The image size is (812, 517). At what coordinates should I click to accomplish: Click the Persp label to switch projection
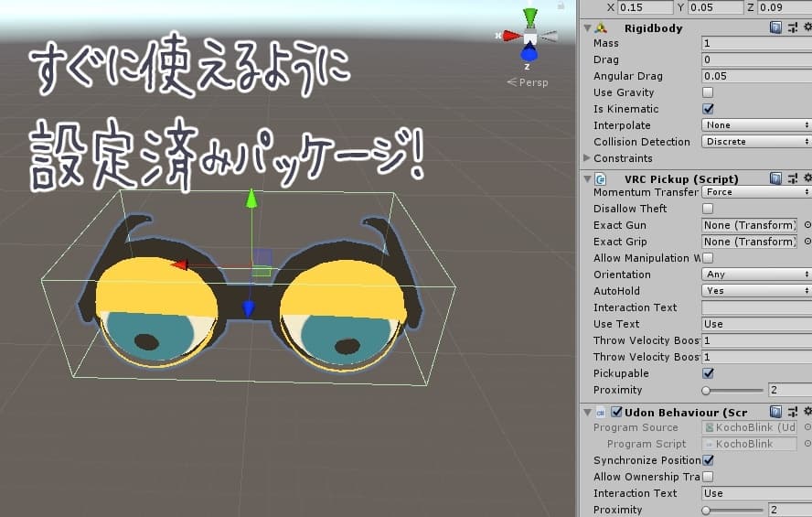tap(532, 82)
